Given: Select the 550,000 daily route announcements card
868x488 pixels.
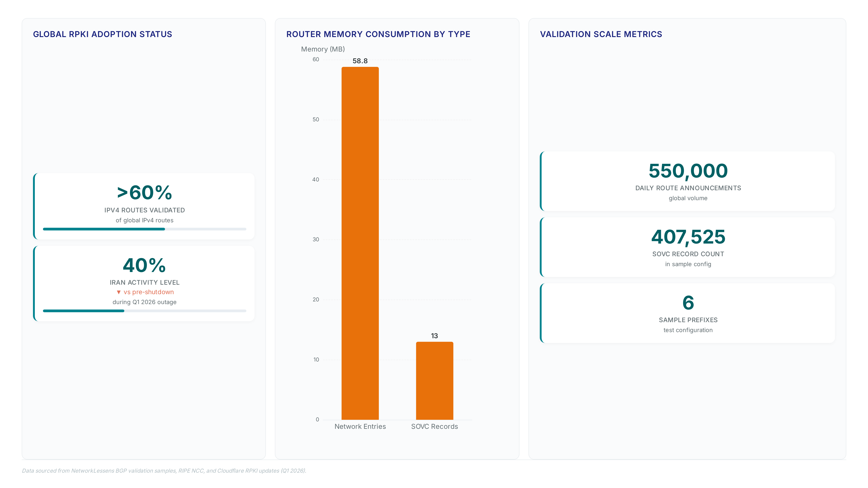Looking at the screenshot, I should coord(687,181).
